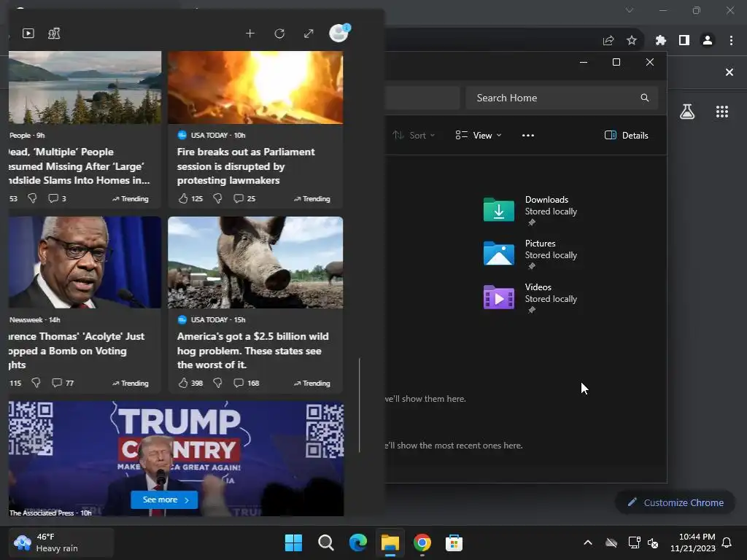Open File Explorer from taskbar
Screen dimensions: 747x560
[390, 542]
